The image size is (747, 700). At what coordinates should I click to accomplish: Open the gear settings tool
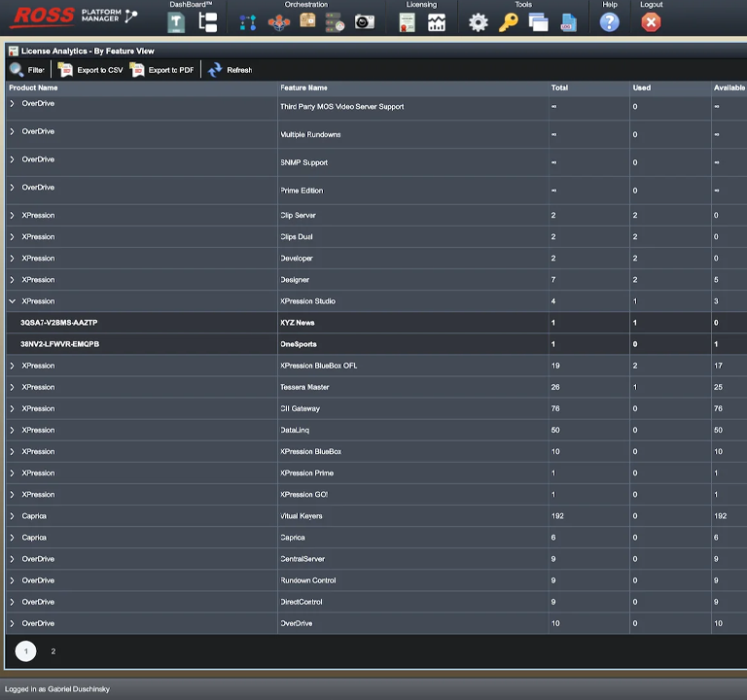(x=479, y=22)
